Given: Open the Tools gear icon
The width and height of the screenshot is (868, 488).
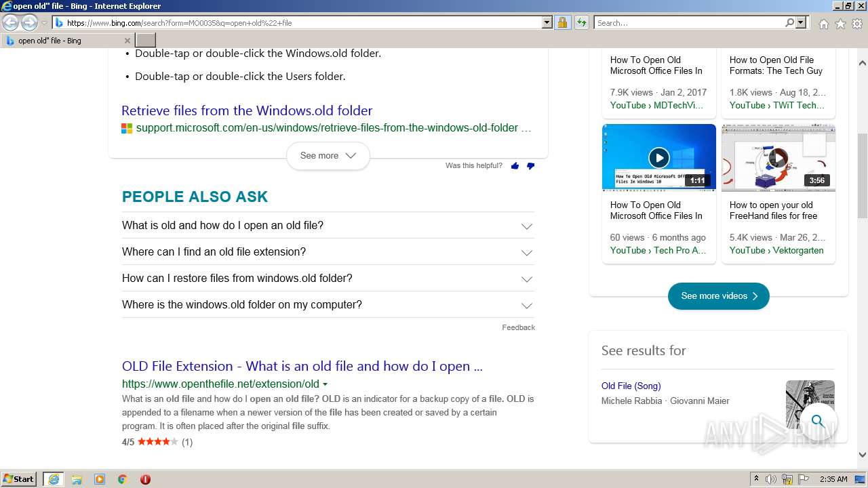Looking at the screenshot, I should click(857, 24).
